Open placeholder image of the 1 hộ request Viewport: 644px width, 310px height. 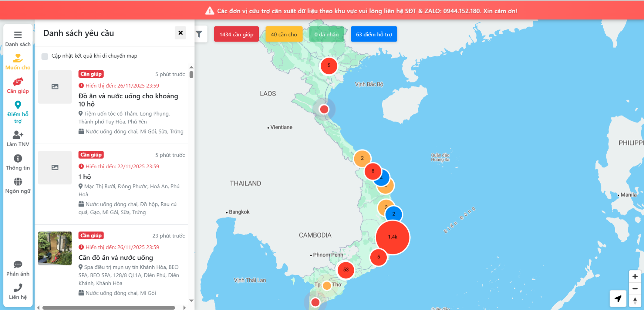tap(55, 168)
